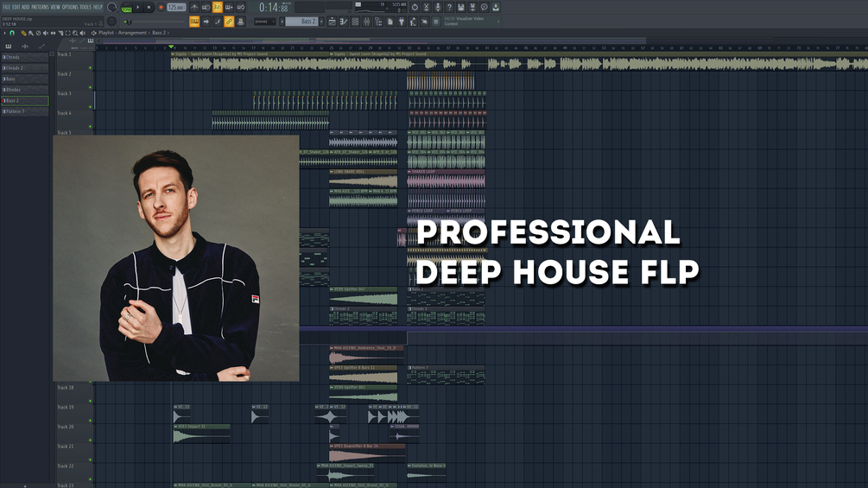This screenshot has width=868, height=488.
Task: Select the pencil draw tool
Action: pos(22,33)
